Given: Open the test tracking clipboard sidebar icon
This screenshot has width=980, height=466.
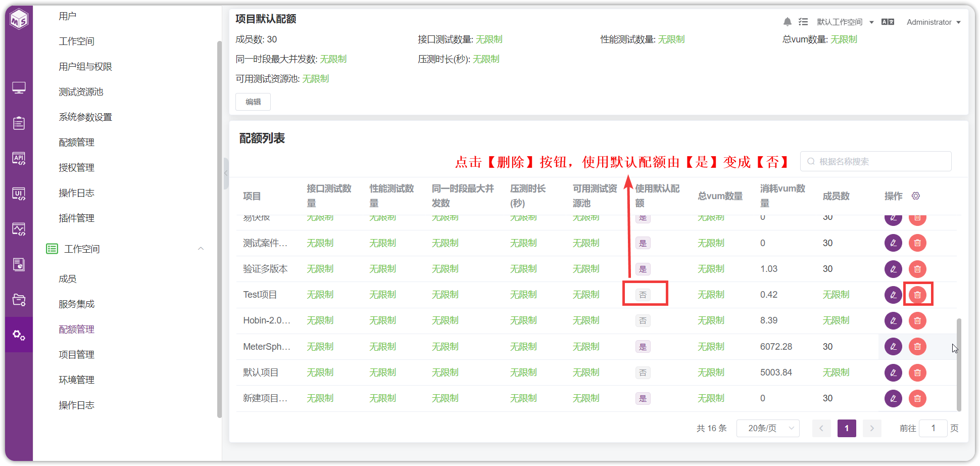Looking at the screenshot, I should point(19,123).
